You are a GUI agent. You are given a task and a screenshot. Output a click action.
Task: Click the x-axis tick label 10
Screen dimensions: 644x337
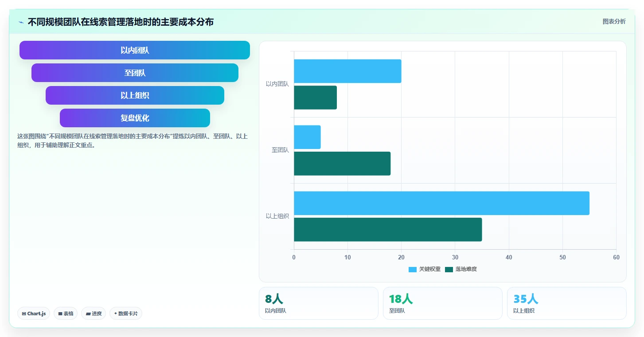(347, 257)
